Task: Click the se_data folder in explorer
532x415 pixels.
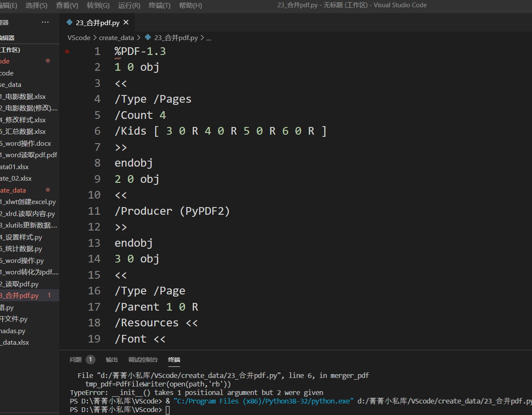Action: click(11, 85)
